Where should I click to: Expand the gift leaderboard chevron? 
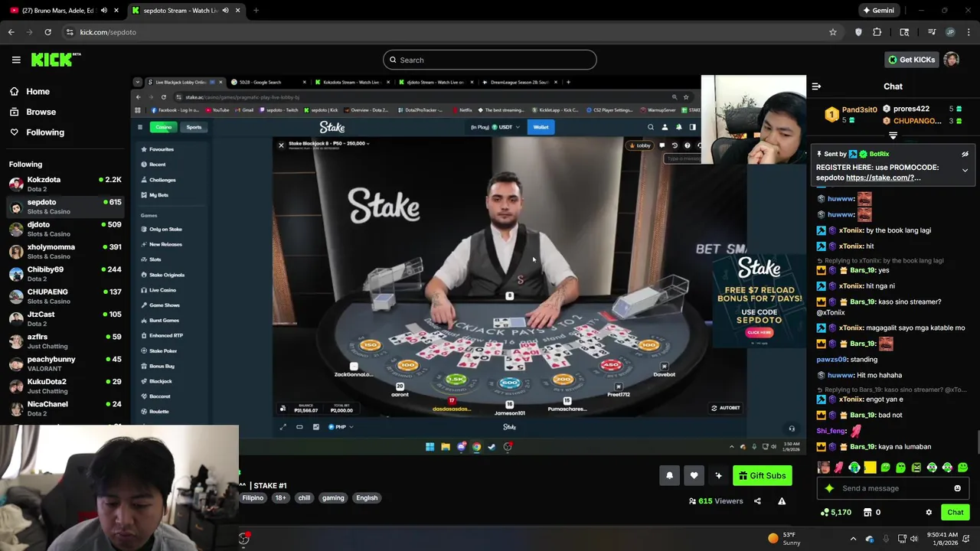893,135
